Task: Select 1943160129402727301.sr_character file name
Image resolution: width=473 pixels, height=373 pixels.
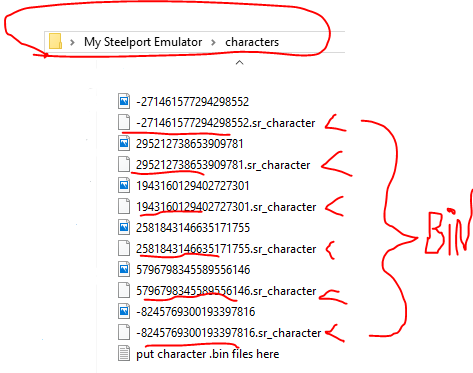Action: [226, 207]
